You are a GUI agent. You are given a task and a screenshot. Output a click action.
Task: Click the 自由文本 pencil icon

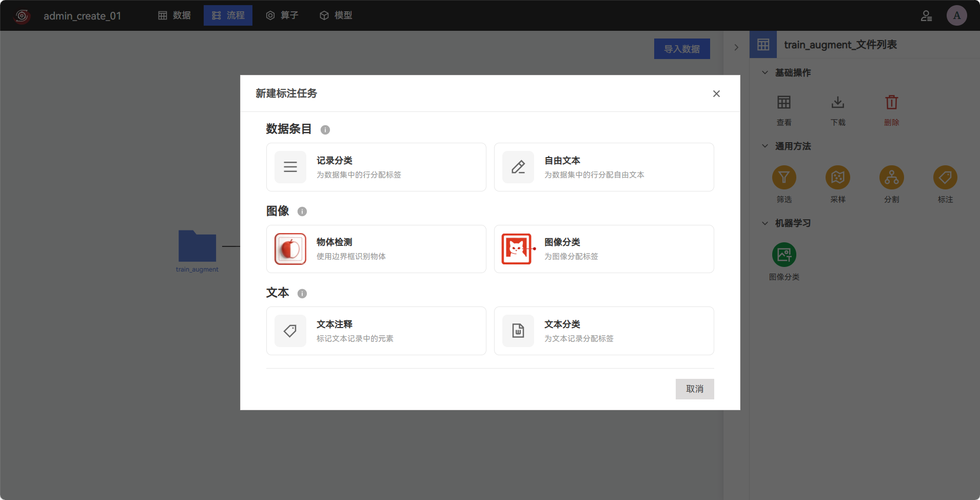click(x=518, y=167)
